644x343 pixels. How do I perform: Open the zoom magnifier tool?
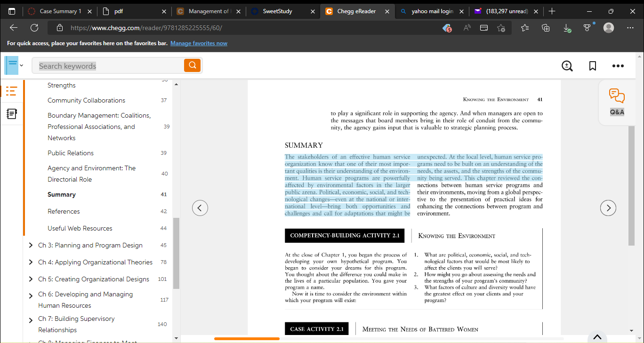[x=567, y=66]
